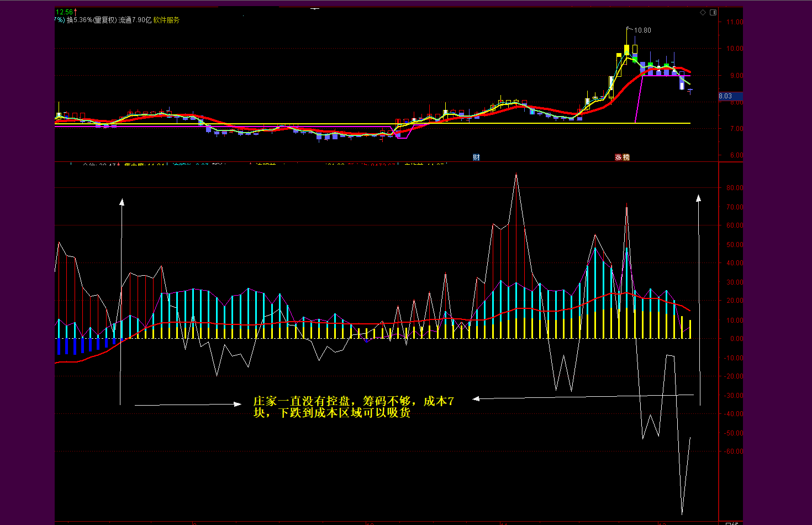
Task: Toggle the side panel icon at chart top-right
Action: (713, 12)
